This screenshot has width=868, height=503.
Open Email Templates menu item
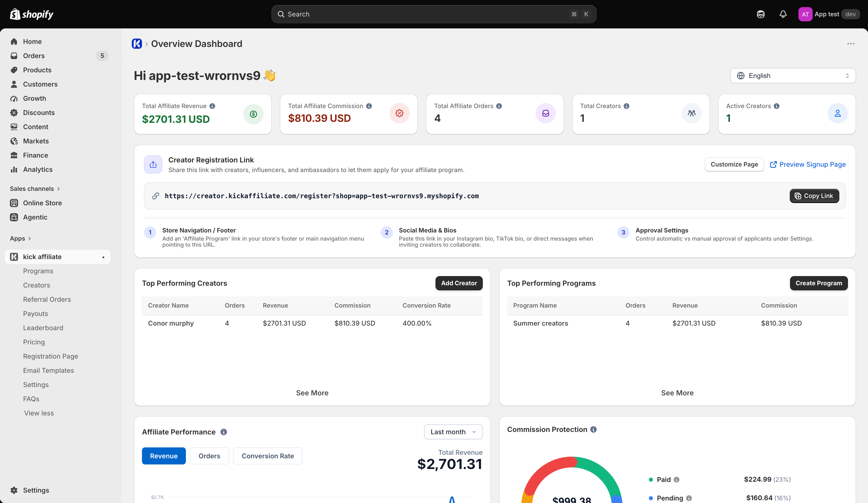tap(48, 371)
